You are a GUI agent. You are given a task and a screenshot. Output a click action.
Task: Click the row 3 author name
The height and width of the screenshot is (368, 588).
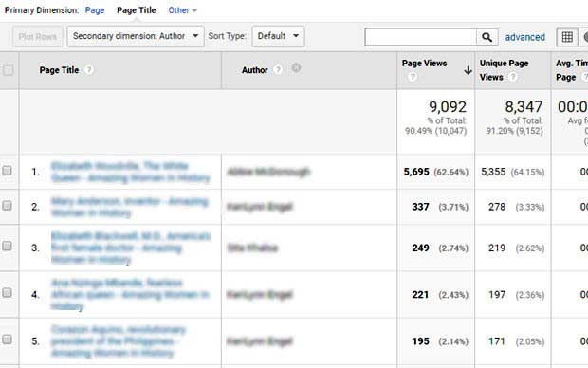[x=252, y=248]
